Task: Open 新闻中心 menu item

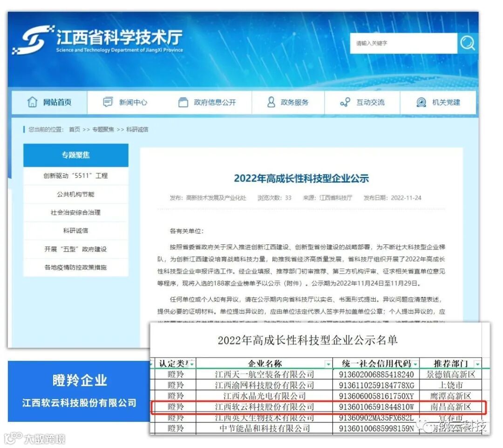Action: coord(133,102)
